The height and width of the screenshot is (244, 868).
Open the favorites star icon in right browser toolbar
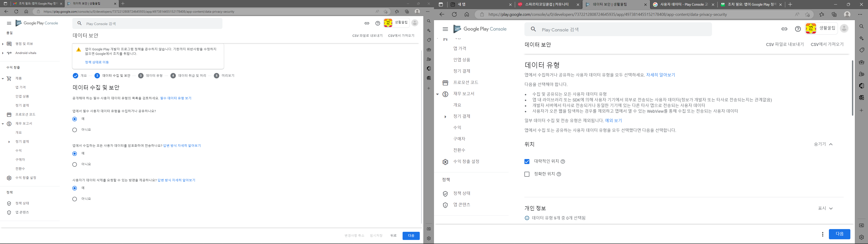[x=821, y=14]
